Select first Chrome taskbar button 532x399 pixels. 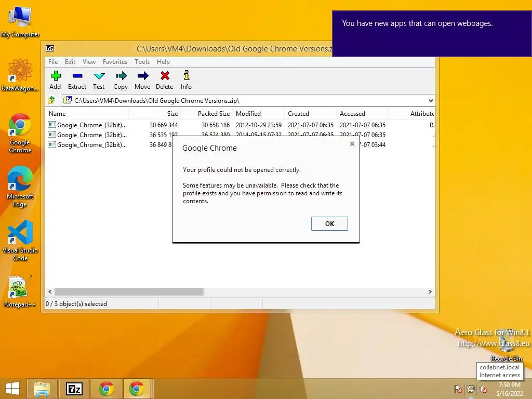point(106,389)
